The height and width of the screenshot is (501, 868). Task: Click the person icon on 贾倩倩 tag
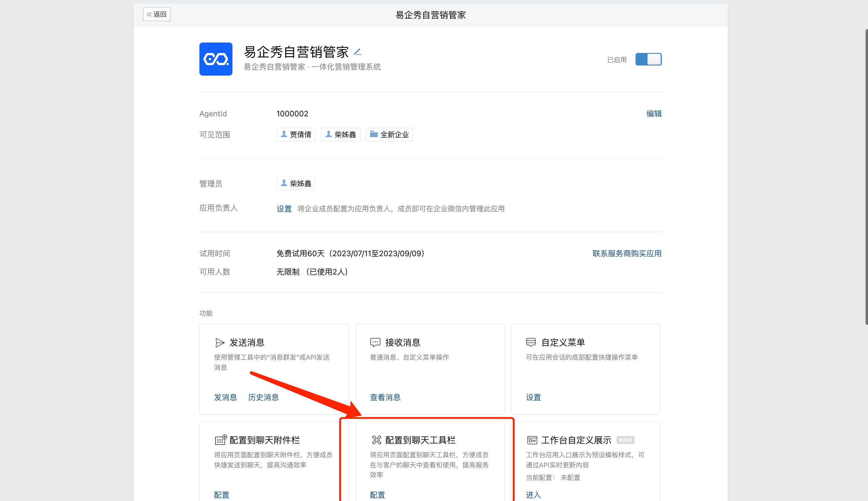click(x=284, y=134)
